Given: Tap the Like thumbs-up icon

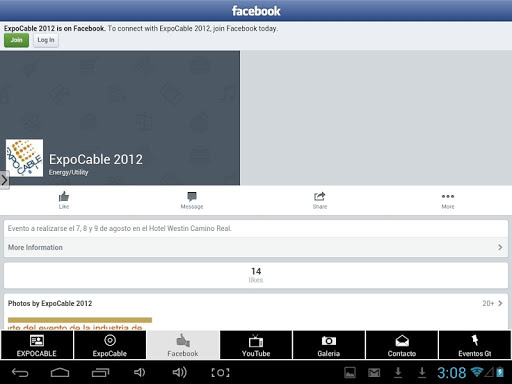Looking at the screenshot, I should click(x=64, y=197).
